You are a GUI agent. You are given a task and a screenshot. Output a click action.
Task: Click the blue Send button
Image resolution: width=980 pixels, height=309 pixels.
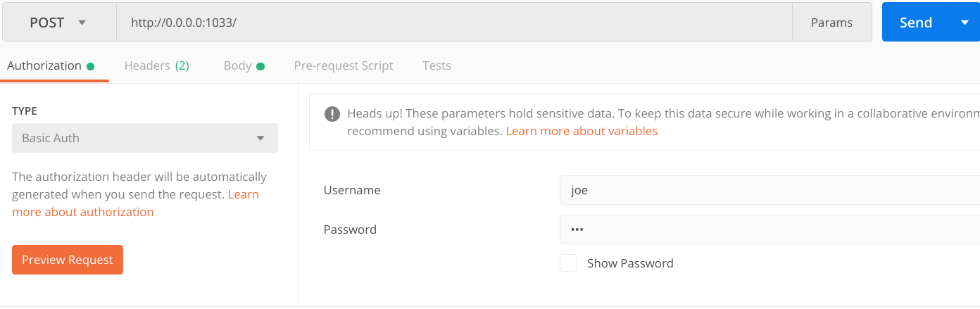point(916,23)
